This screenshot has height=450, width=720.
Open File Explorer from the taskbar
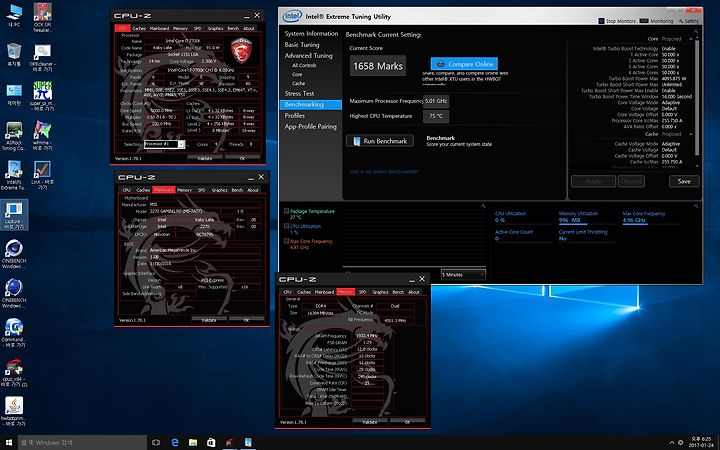(x=193, y=443)
